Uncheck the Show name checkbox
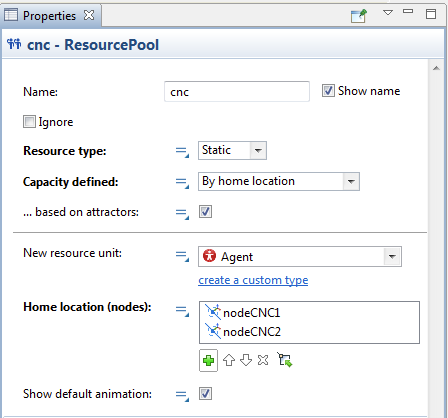 [328, 91]
